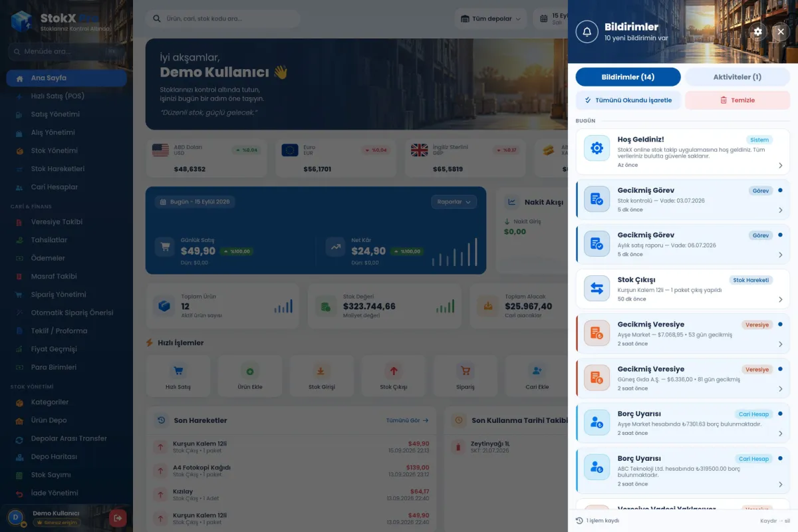The image size is (798, 532).
Task: Open Alış Yönetimi in sidebar
Action: click(66, 132)
